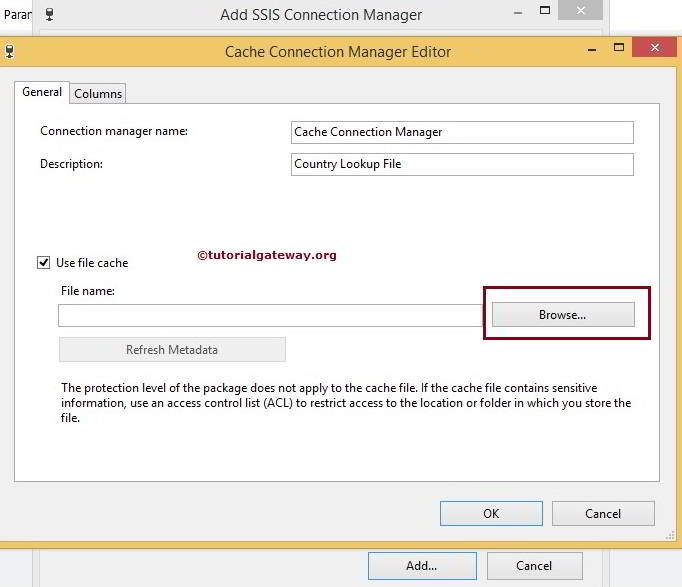The image size is (682, 587).
Task: Maximize the Add SSIS Connection Manager window
Action: [545, 10]
